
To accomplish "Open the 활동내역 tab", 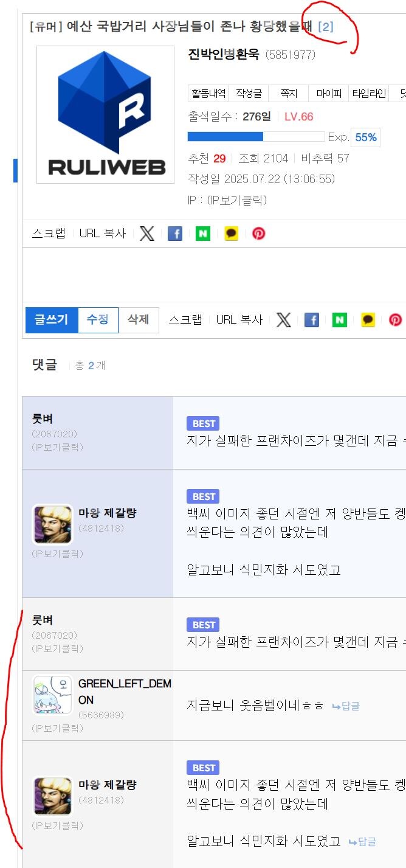I will pyautogui.click(x=208, y=94).
